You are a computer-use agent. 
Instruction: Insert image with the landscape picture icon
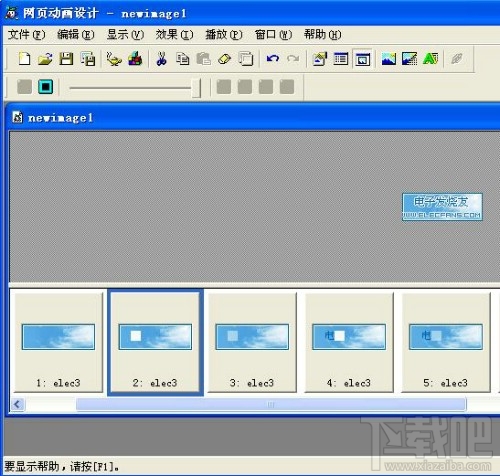pos(389,59)
